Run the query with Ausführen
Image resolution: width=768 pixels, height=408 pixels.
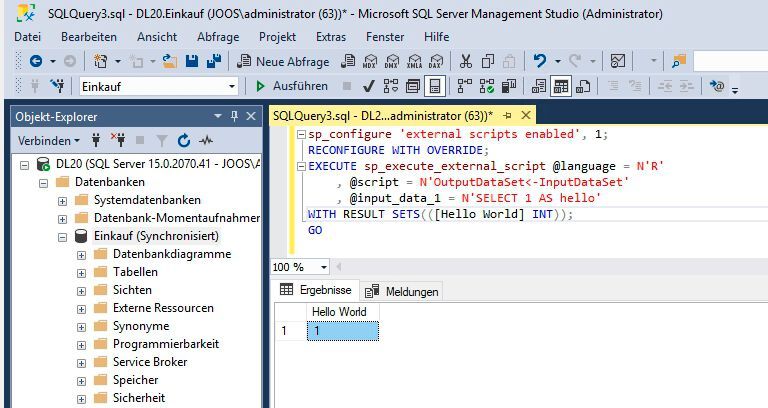pyautogui.click(x=292, y=86)
